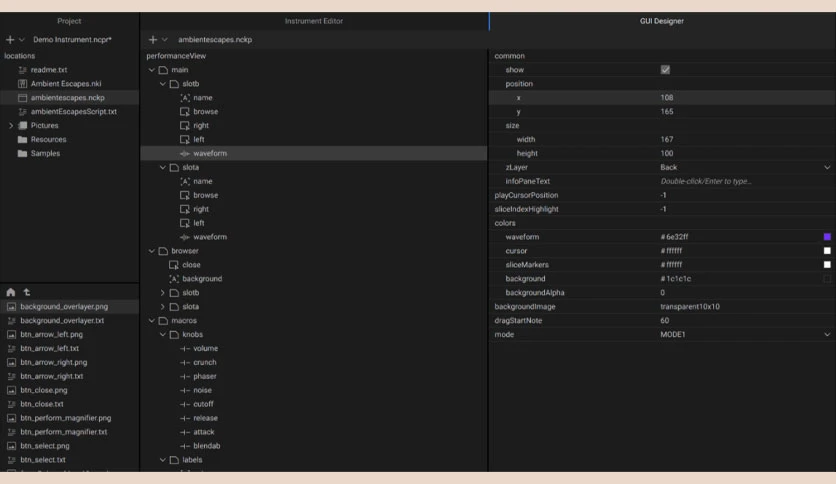Click button icon of browser close
Image resolution: width=836 pixels, height=484 pixels.
pyautogui.click(x=174, y=265)
